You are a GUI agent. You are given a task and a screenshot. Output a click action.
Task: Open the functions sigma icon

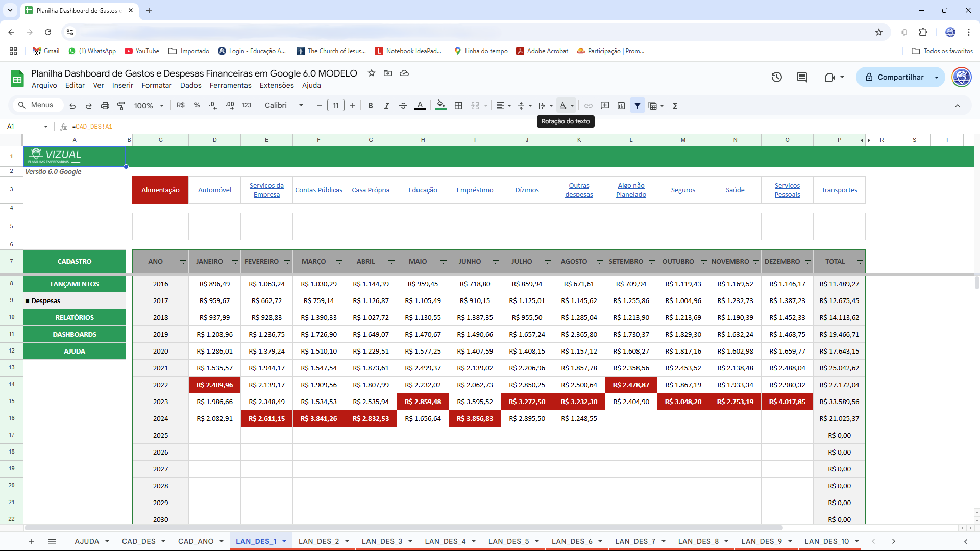point(675,106)
